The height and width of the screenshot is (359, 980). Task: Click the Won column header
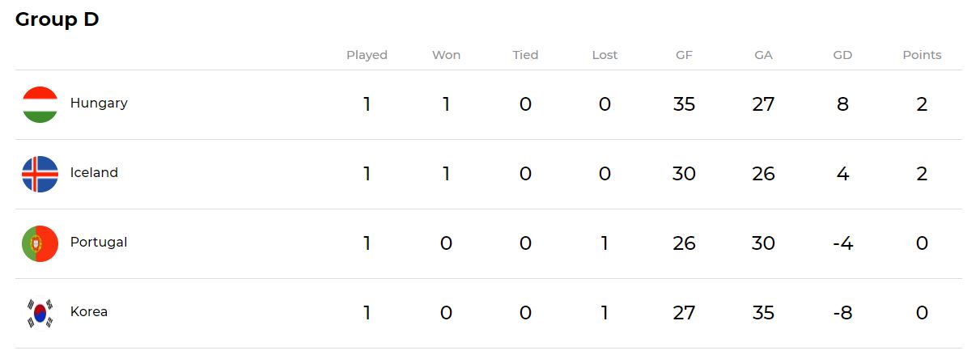[x=446, y=55]
